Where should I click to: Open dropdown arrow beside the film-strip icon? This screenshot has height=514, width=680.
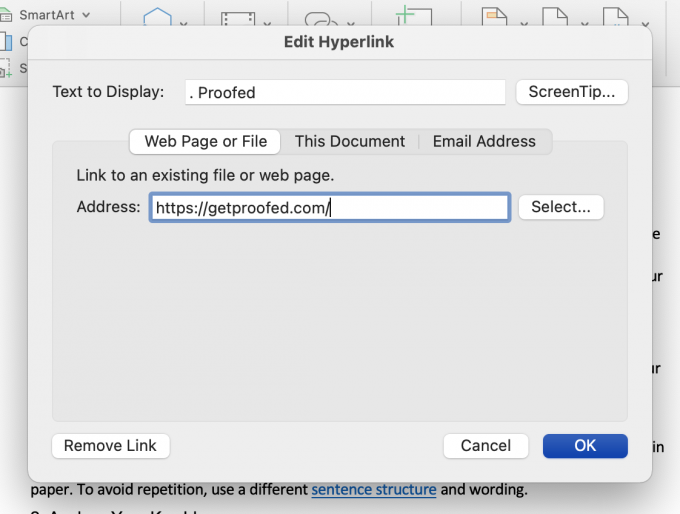(267, 22)
